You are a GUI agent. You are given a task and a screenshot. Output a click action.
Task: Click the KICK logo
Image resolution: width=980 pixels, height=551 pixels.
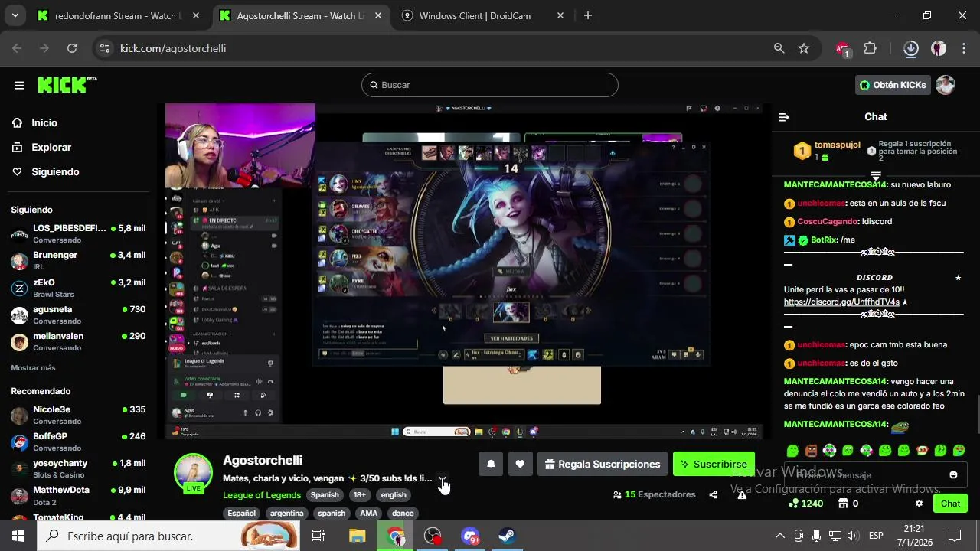[67, 84]
